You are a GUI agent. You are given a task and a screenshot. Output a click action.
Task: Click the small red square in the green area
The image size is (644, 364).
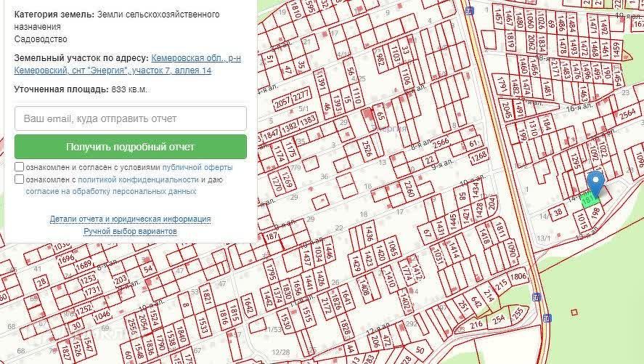pos(574,312)
